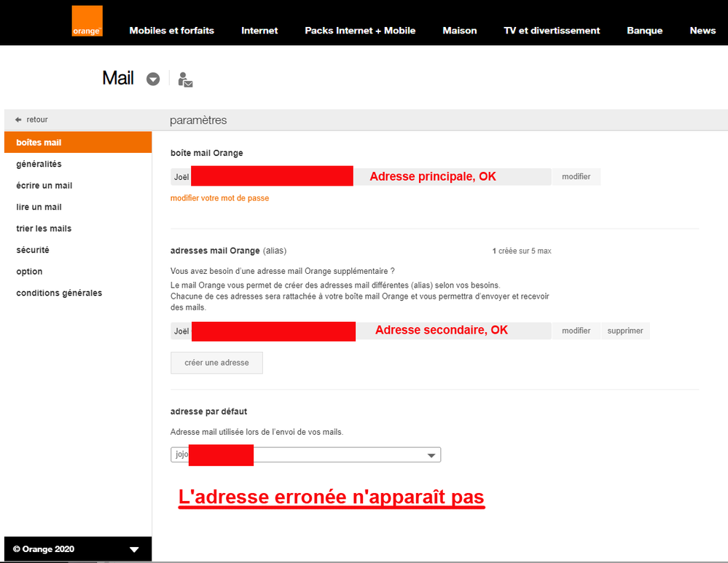
Task: Select the TV et divertissement navigation item
Action: tap(552, 30)
